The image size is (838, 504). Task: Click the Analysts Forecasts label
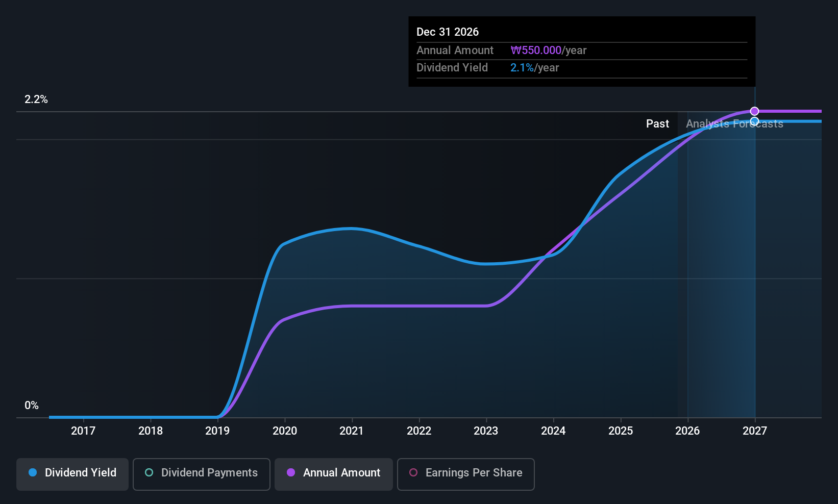pyautogui.click(x=734, y=124)
